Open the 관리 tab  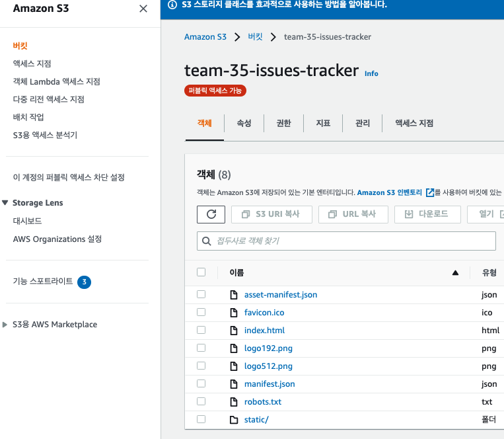tap(363, 123)
